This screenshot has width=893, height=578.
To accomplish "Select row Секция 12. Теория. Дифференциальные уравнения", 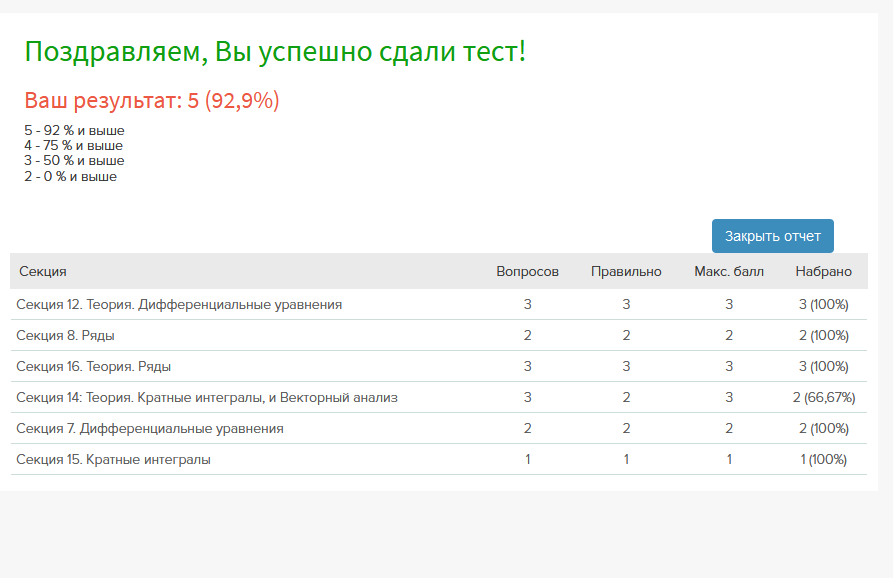I will (439, 305).
